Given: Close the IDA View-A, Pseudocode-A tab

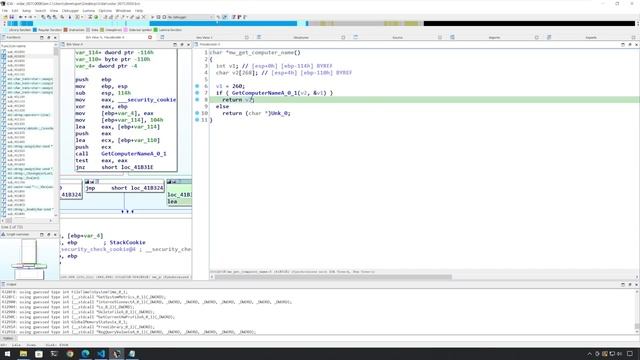Looking at the screenshot, I should click(150, 37).
